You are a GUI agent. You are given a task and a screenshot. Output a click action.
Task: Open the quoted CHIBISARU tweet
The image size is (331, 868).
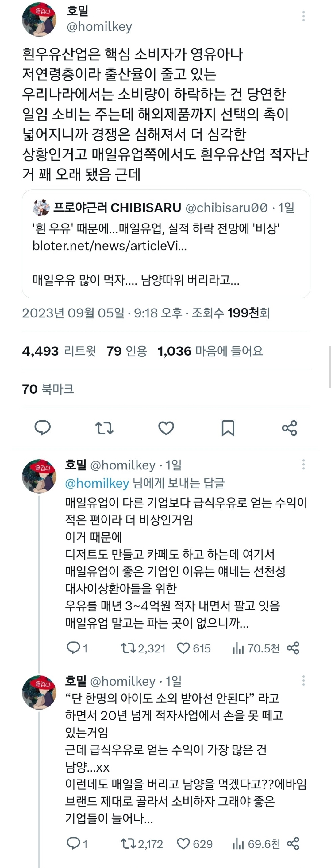tap(166, 263)
